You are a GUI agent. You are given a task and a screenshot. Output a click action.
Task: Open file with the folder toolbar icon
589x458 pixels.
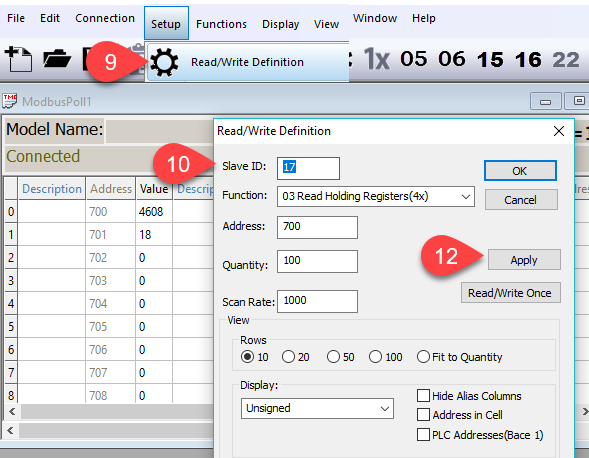[57, 59]
